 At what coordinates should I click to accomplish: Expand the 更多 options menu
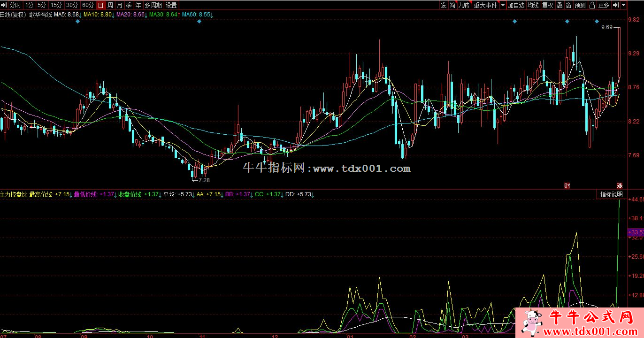[x=604, y=5]
